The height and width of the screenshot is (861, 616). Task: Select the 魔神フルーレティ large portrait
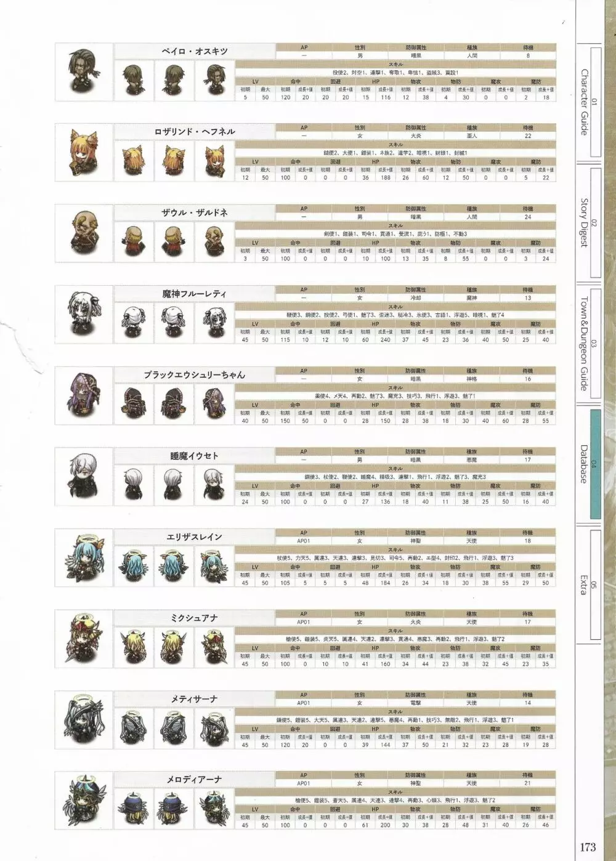click(84, 315)
